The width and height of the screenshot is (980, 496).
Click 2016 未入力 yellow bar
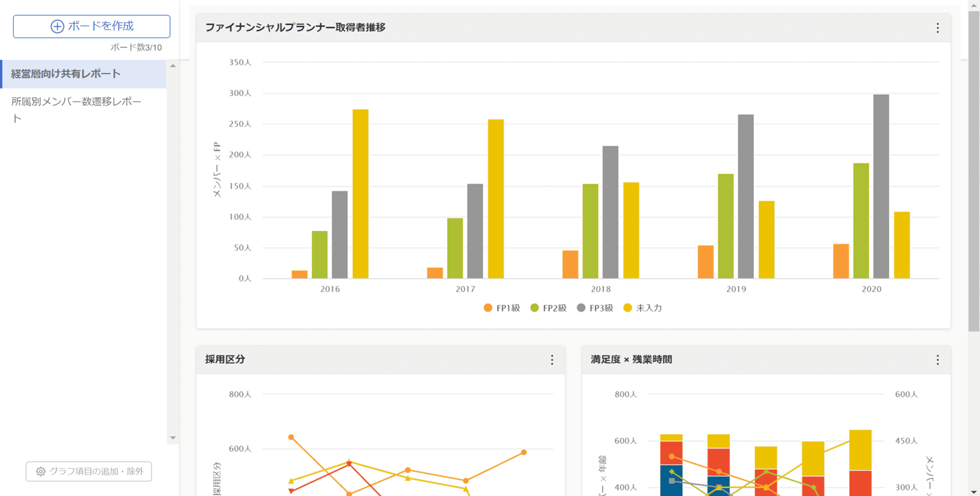point(361,194)
